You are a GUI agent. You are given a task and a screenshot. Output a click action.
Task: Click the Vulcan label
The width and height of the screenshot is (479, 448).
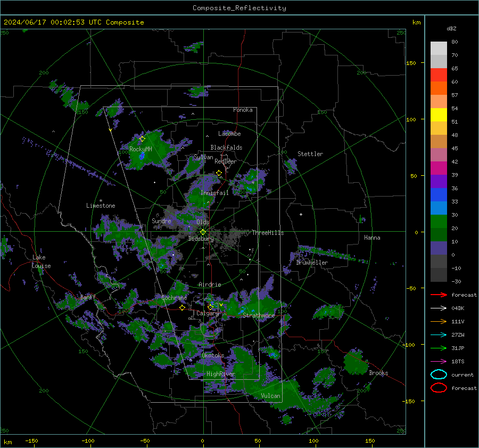click(271, 396)
